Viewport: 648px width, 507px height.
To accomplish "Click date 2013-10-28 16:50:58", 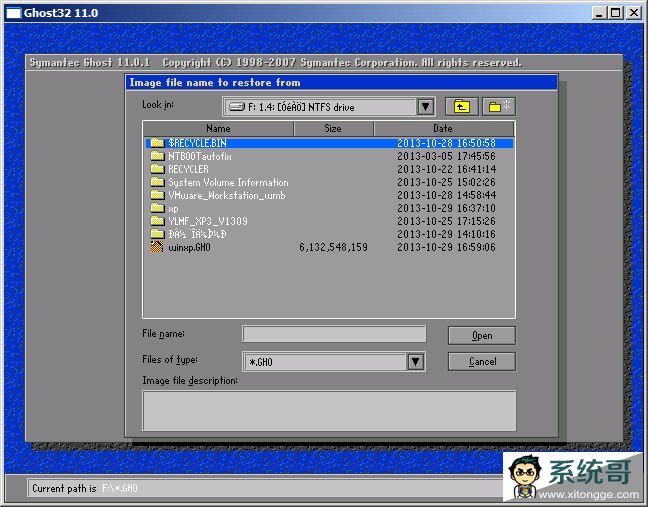I will (x=446, y=143).
